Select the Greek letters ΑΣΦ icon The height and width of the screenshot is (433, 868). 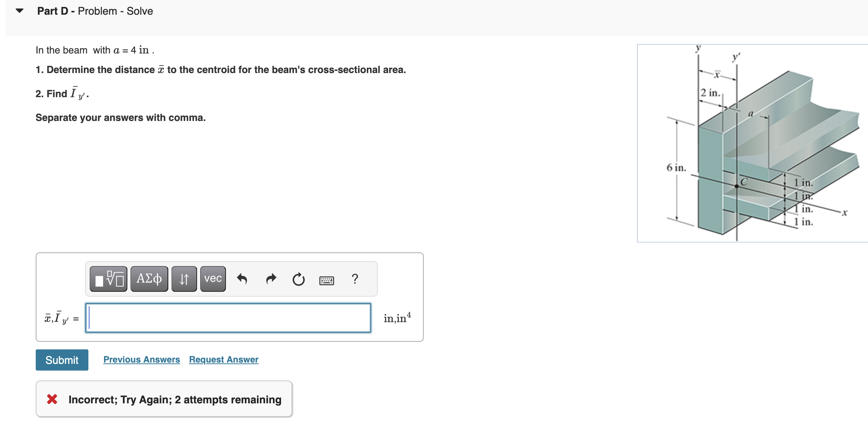(149, 279)
